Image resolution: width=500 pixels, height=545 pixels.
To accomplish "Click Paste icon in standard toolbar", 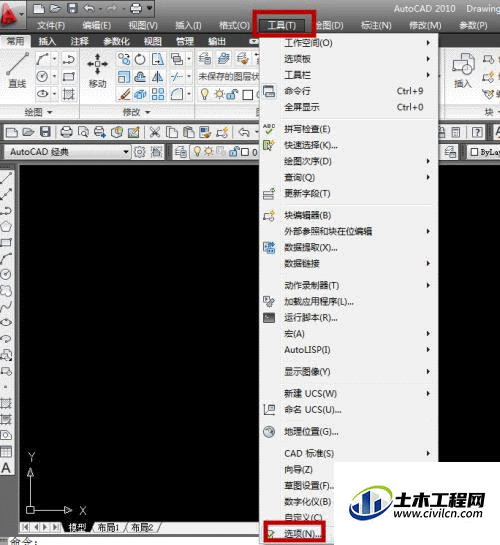I will 189,132.
